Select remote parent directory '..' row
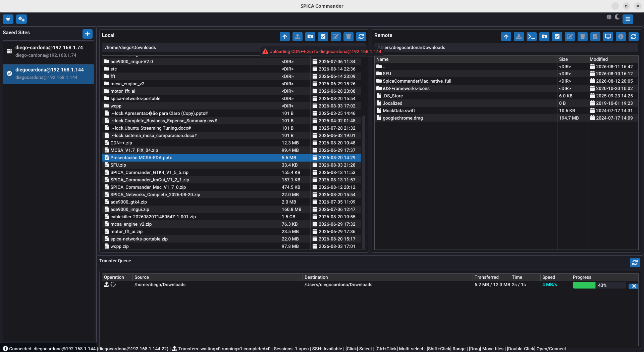644x352 pixels. coord(506,67)
